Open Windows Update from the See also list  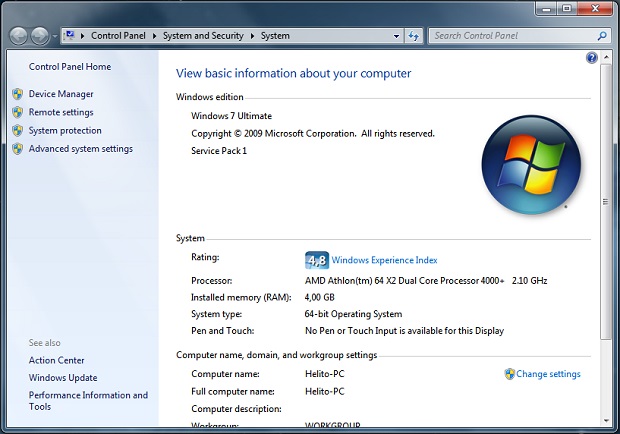[63, 378]
